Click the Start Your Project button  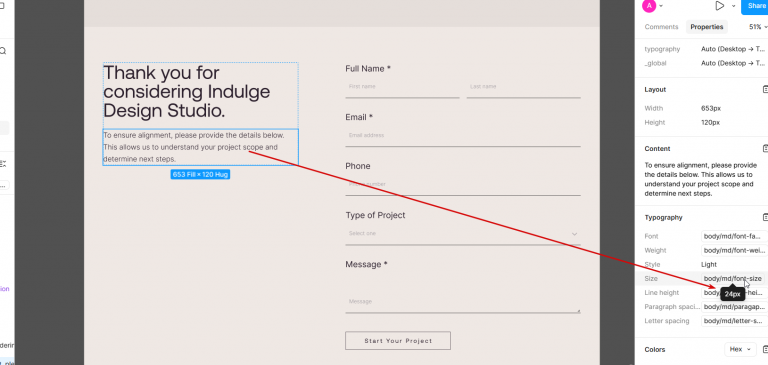coord(398,341)
